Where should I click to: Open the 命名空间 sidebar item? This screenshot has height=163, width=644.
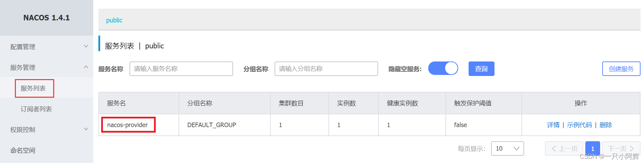pyautogui.click(x=23, y=150)
